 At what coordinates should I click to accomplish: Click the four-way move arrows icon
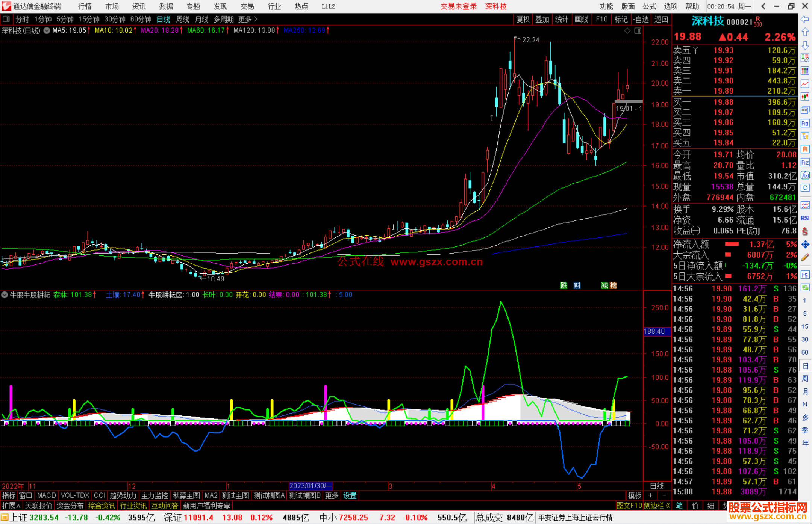805,245
